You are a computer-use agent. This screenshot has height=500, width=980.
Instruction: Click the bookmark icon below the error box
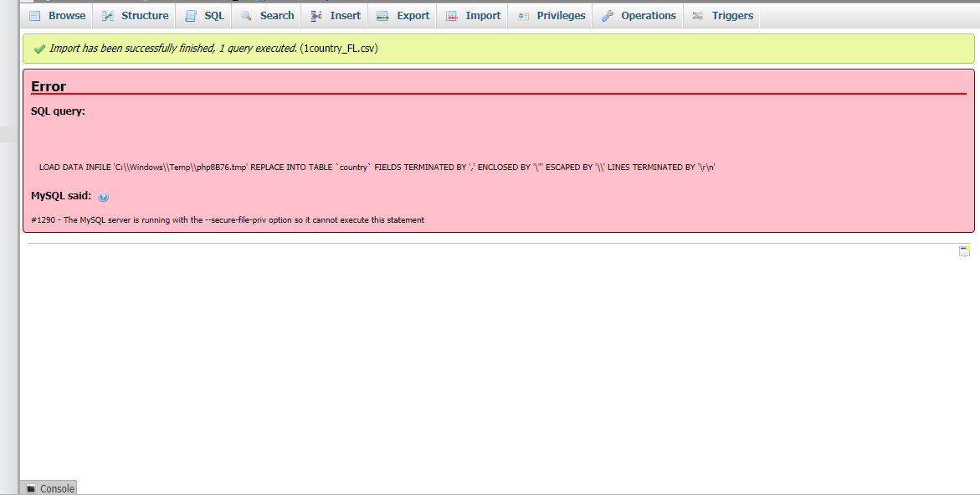pyautogui.click(x=964, y=251)
